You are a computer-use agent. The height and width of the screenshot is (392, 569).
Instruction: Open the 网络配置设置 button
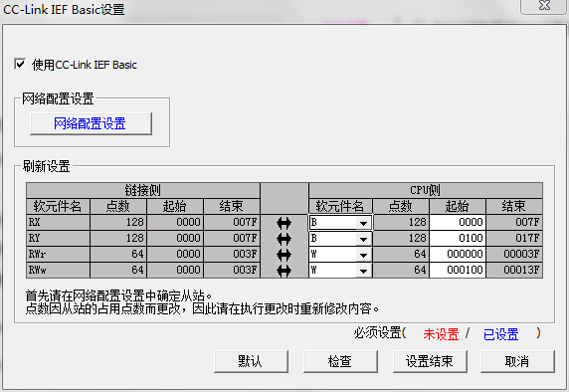click(x=91, y=123)
